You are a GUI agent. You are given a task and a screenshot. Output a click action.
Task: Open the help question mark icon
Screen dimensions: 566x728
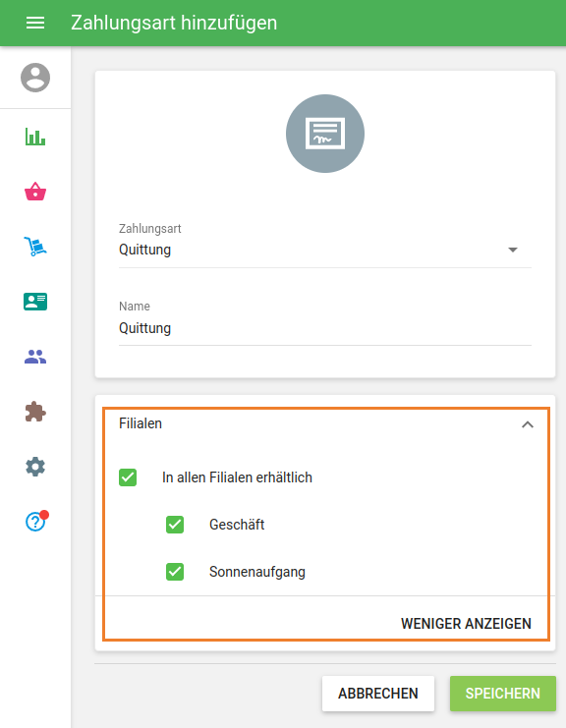point(36,521)
